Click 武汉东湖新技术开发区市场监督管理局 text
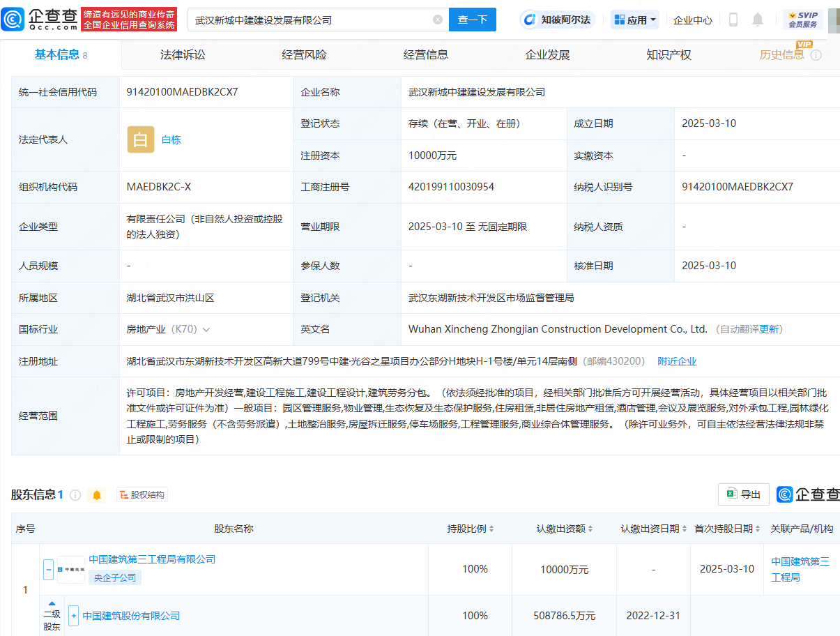Viewport: 840px width, 636px height. [491, 298]
